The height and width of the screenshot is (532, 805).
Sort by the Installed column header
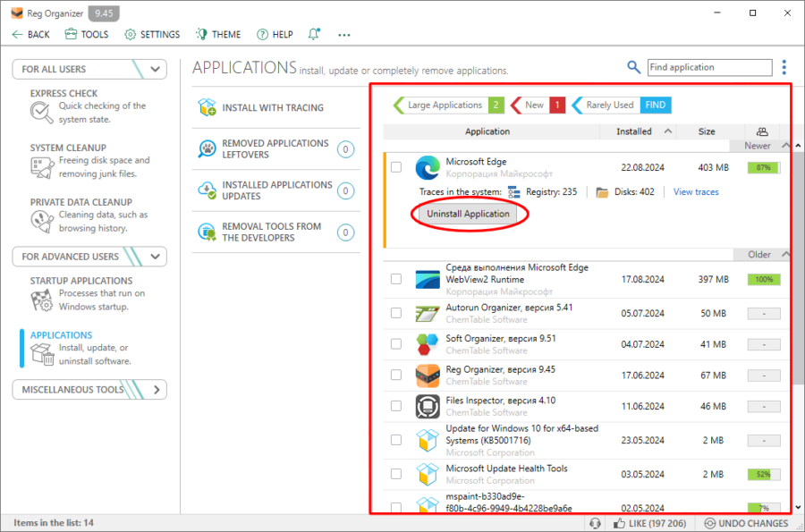(638, 131)
